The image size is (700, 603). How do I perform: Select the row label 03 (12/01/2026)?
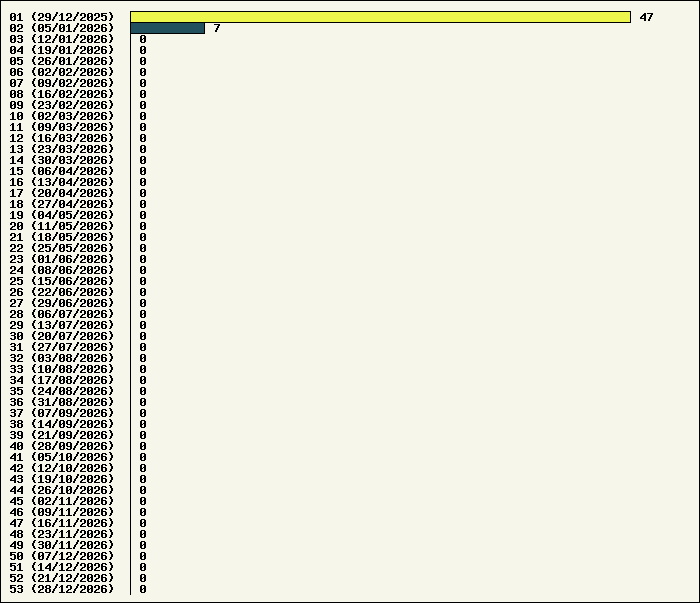(62, 39)
